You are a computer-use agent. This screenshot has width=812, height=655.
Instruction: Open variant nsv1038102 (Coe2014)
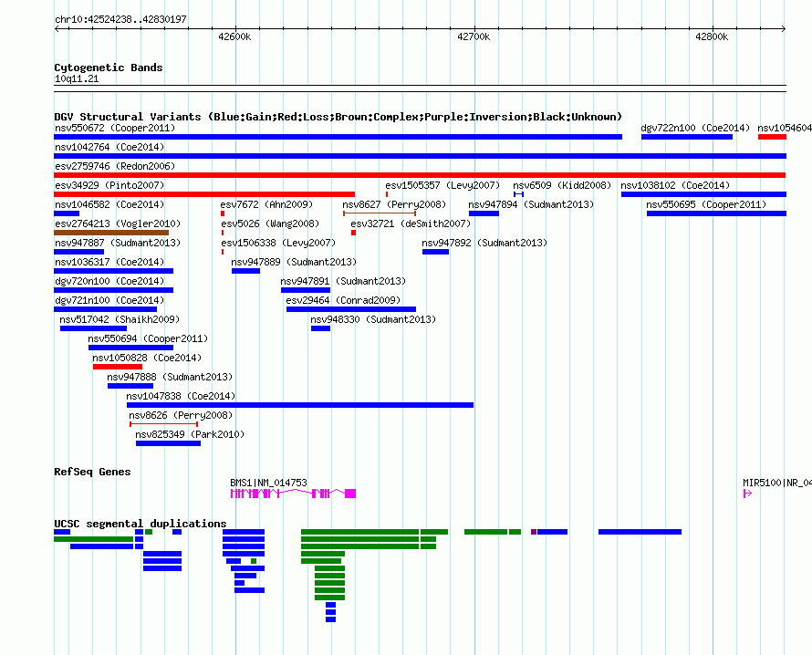(703, 194)
